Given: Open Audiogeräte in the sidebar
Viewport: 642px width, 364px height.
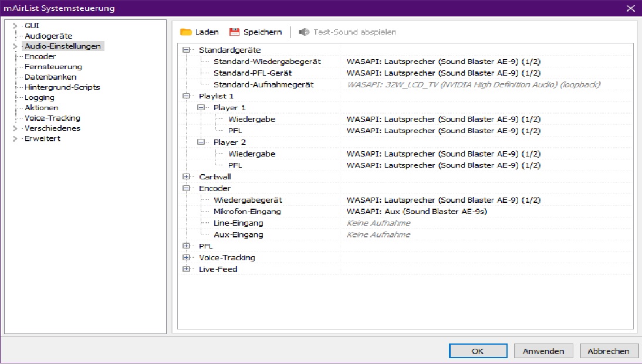Looking at the screenshot, I should click(x=48, y=36).
